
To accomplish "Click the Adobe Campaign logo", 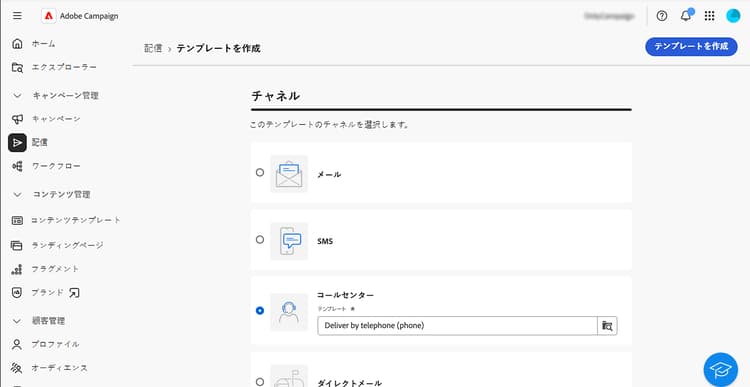I will click(x=48, y=16).
